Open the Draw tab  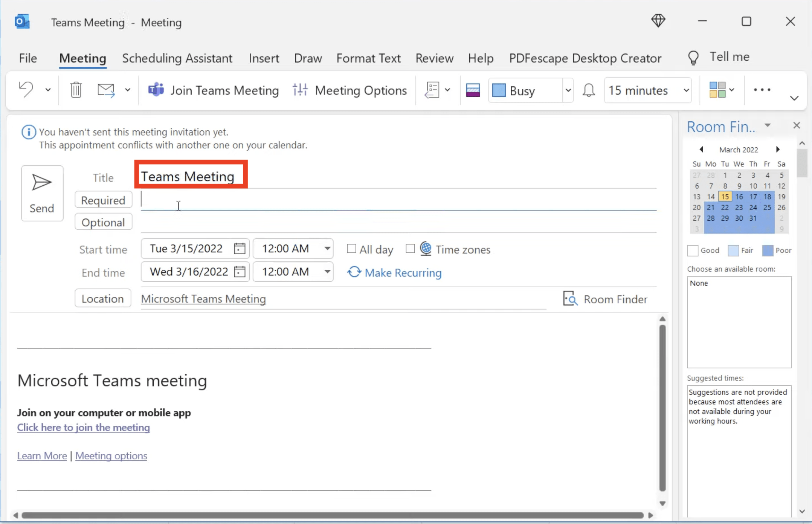tap(308, 58)
